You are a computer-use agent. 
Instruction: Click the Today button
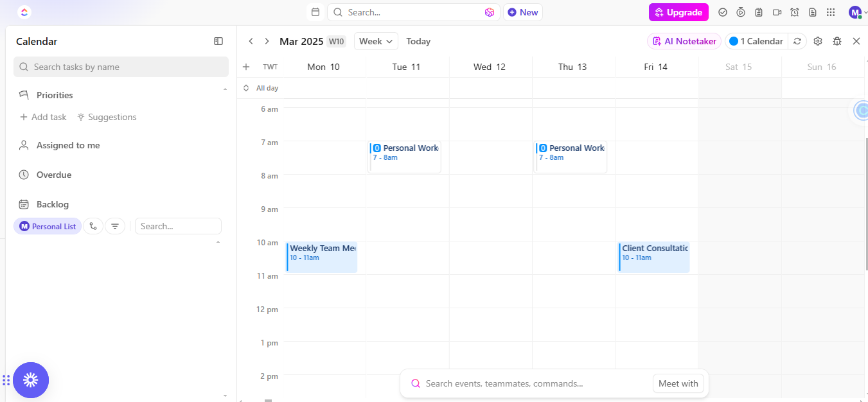(x=418, y=41)
